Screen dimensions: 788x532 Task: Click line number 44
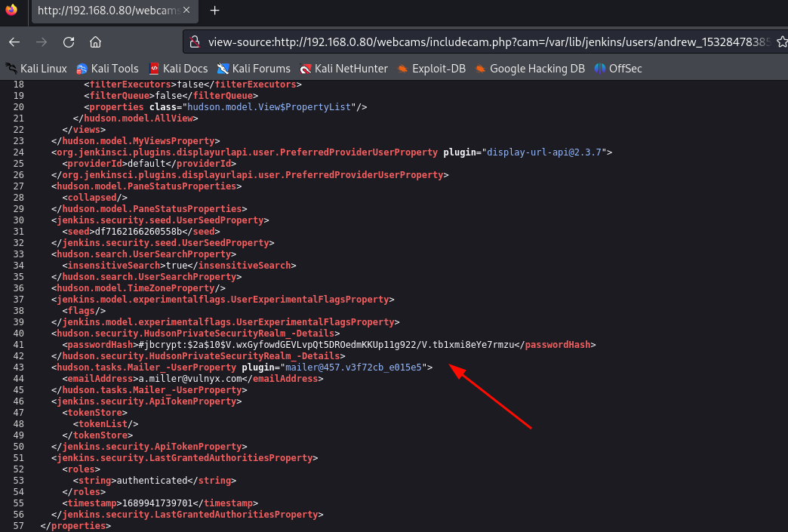[x=18, y=378]
